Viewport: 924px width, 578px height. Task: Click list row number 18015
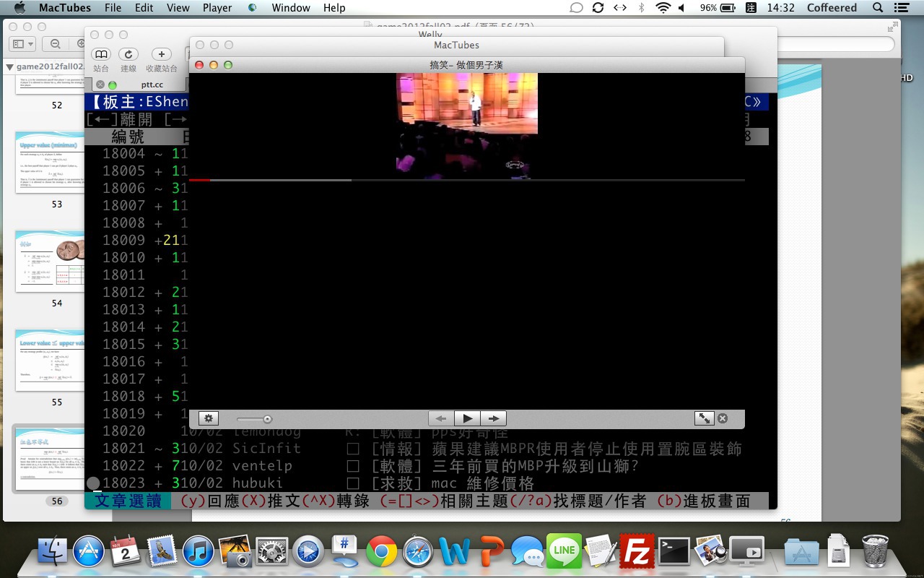click(x=123, y=344)
